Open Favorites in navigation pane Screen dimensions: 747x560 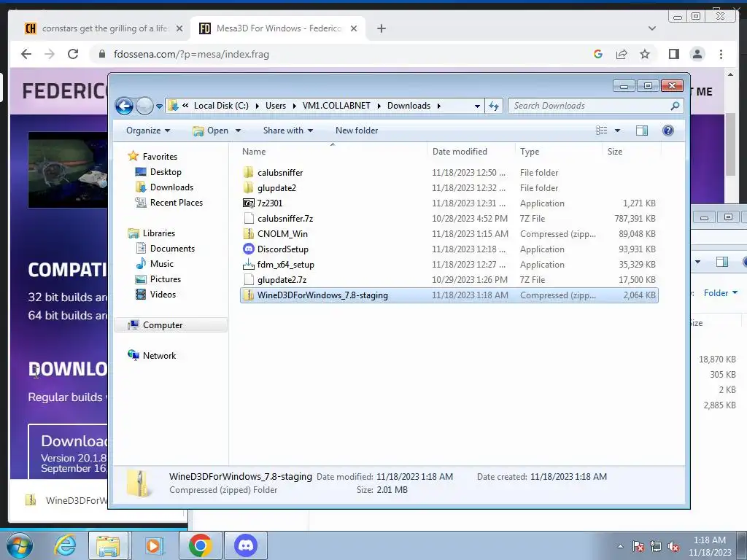[x=160, y=156]
